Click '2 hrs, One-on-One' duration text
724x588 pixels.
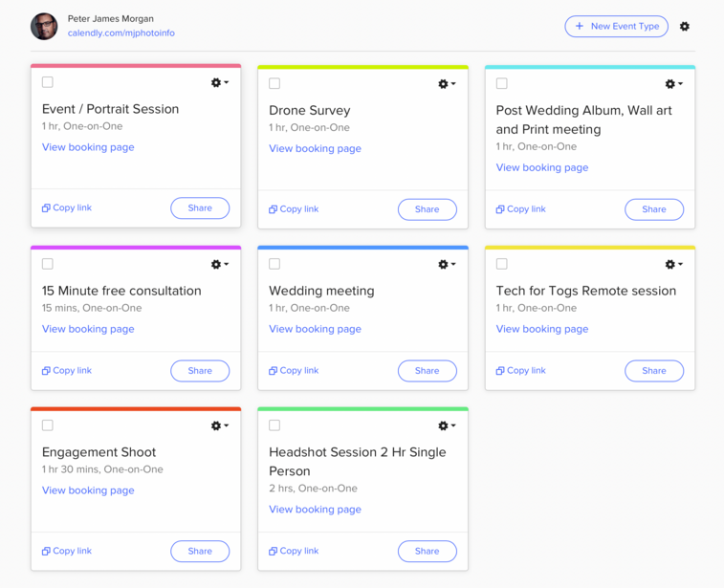(x=313, y=489)
